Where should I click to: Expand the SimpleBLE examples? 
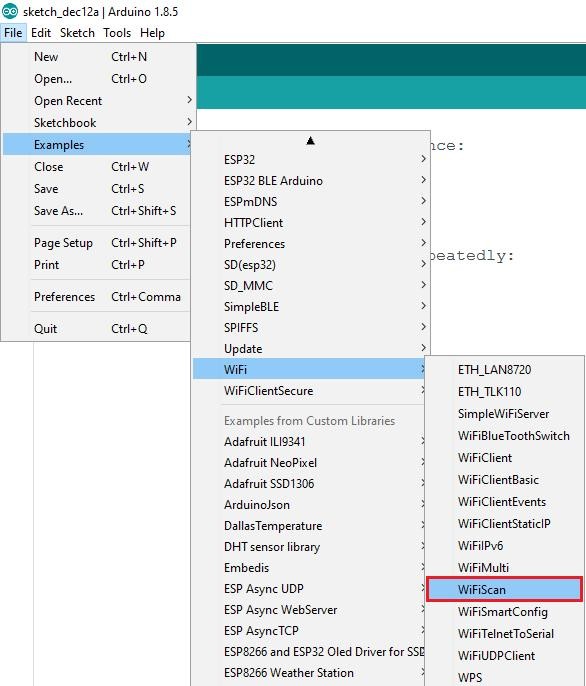(x=311, y=307)
